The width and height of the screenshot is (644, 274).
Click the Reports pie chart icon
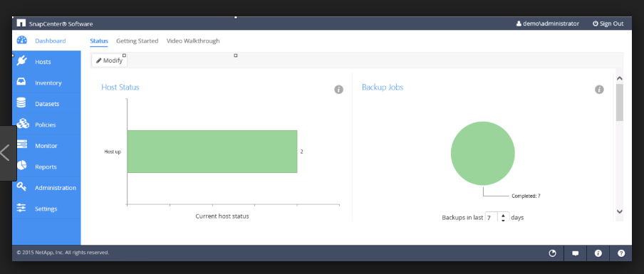click(22, 166)
